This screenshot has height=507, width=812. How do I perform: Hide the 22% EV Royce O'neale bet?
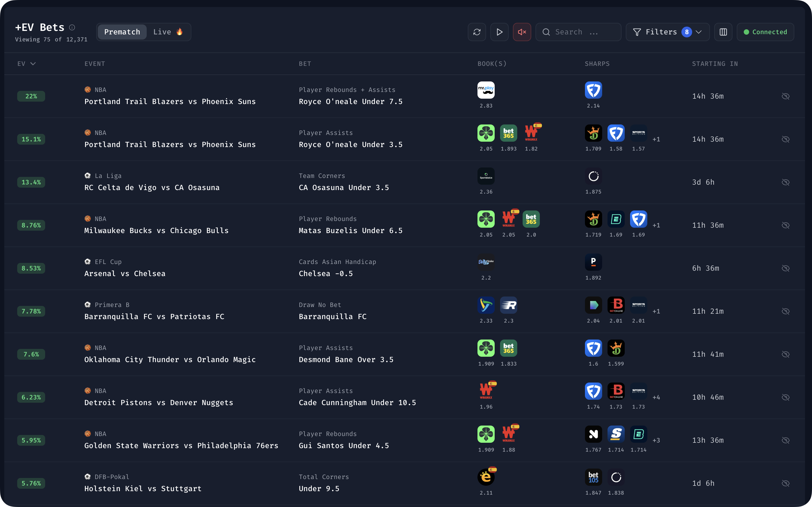[785, 96]
